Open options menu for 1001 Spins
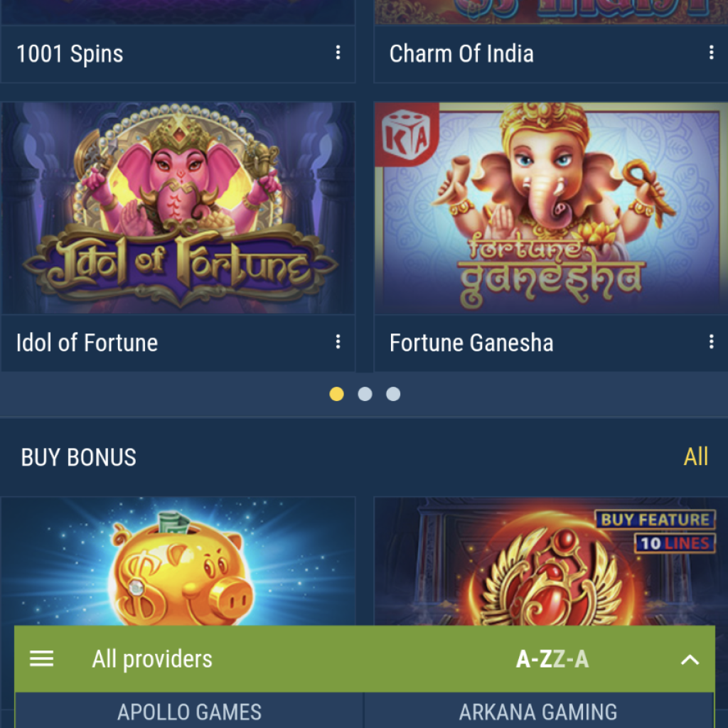728x728 pixels. pyautogui.click(x=338, y=53)
